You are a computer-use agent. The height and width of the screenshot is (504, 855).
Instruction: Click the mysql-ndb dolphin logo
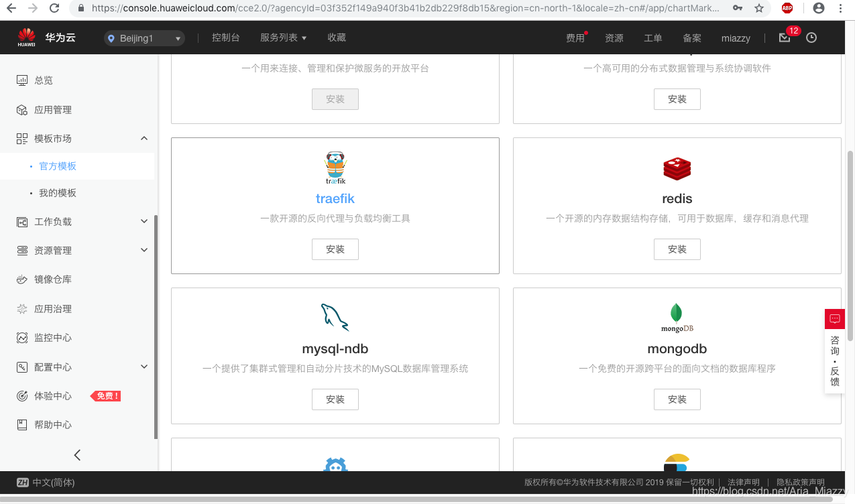(x=335, y=318)
